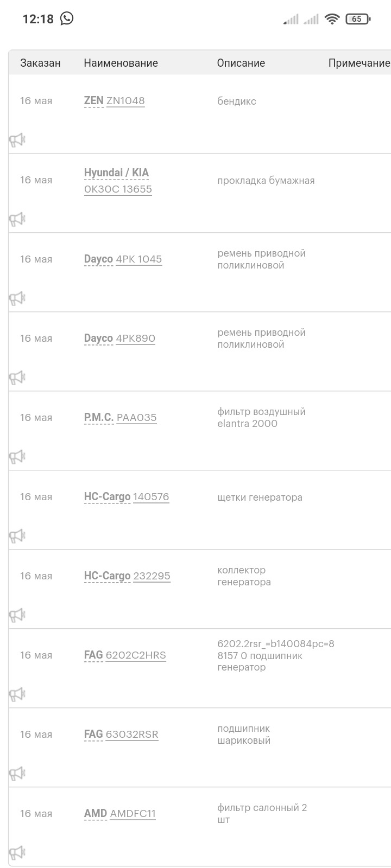Follow part number 0K30C 13655 link
The height and width of the screenshot is (868, 391).
point(118,189)
